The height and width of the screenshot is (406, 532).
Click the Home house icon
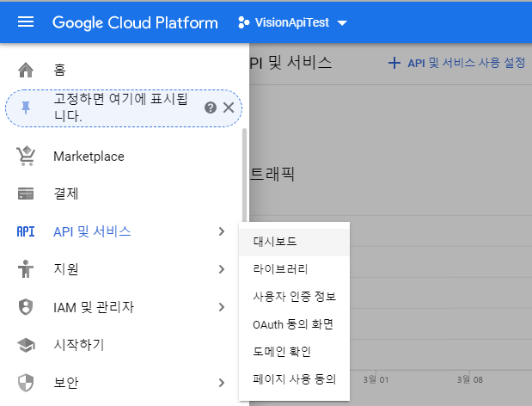click(26, 70)
